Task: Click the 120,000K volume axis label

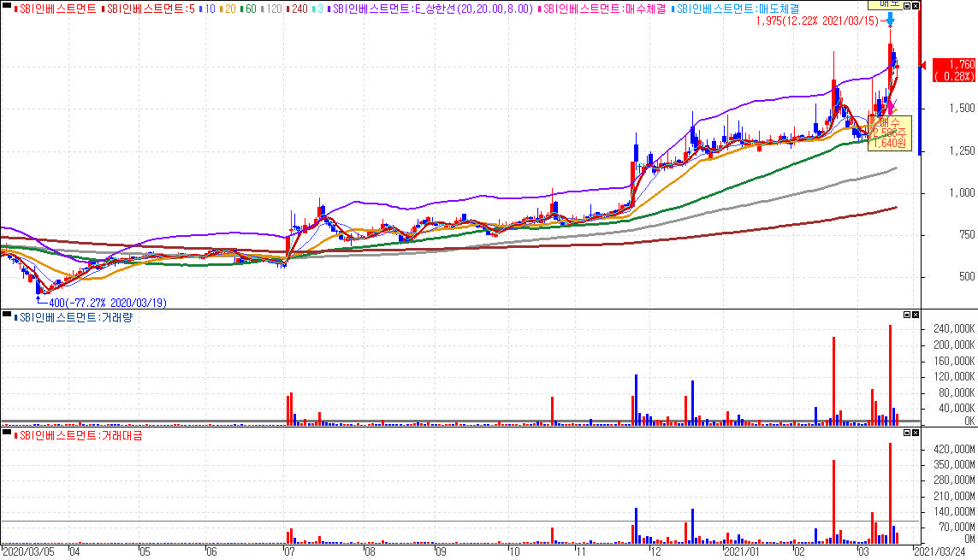Action: coord(954,376)
